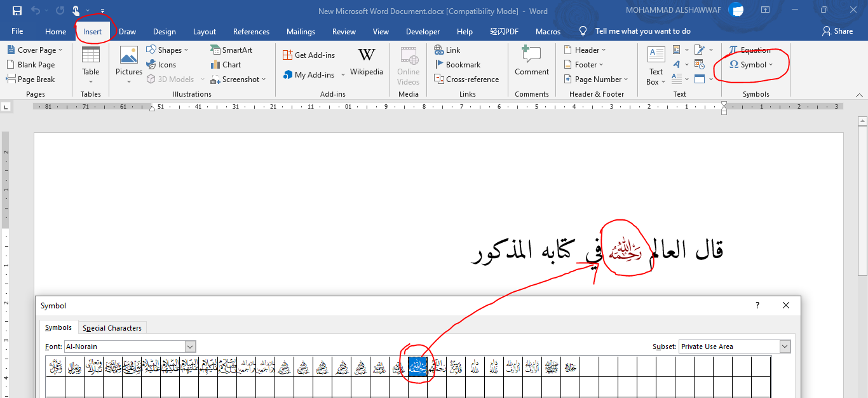Close the Symbol dialog
The height and width of the screenshot is (398, 868).
click(x=786, y=306)
